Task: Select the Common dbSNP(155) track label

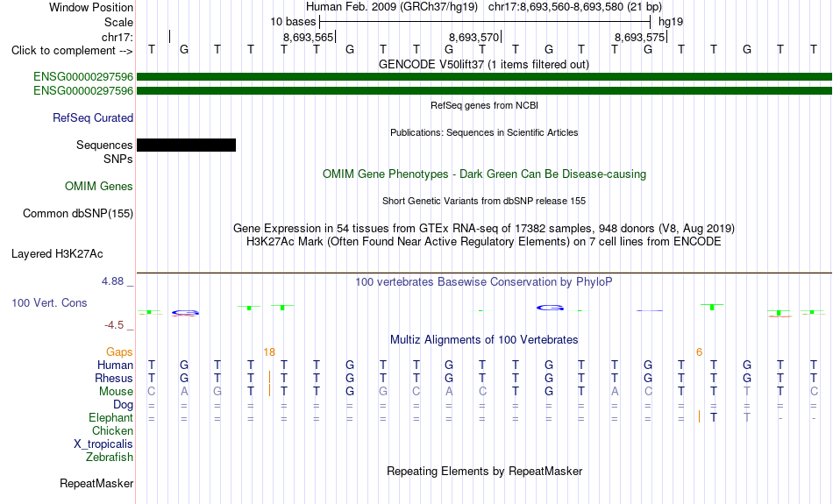Action: [77, 214]
